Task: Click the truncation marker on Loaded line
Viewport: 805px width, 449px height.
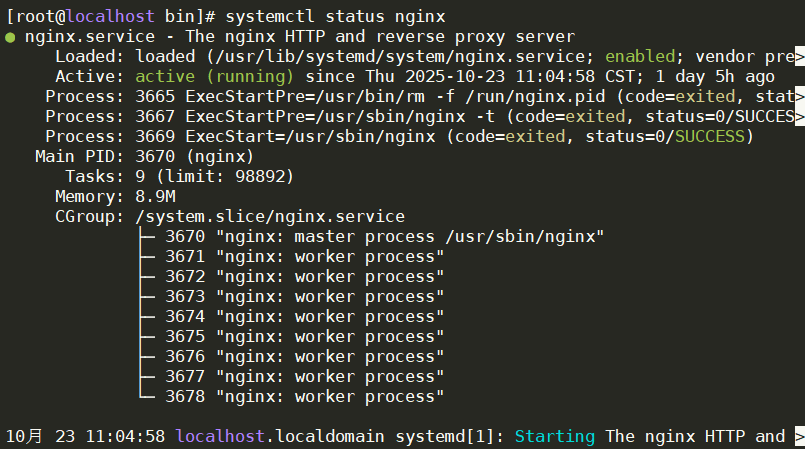Action: click(x=799, y=56)
